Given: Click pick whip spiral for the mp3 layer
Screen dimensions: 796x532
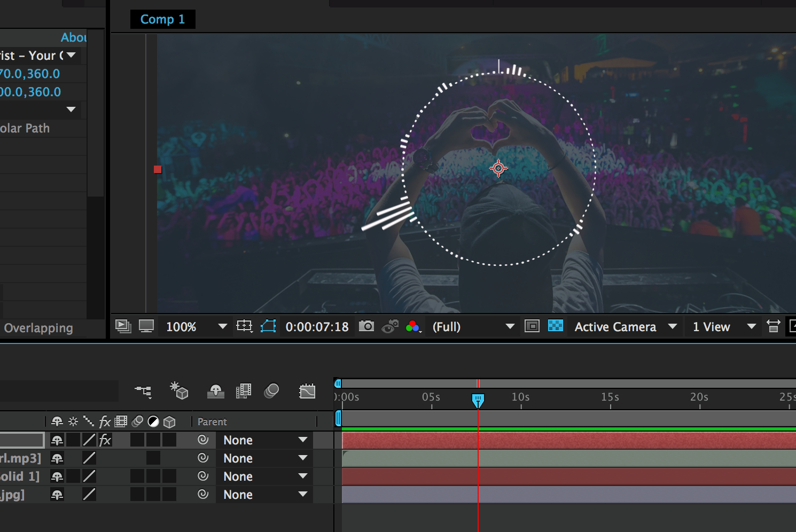Looking at the screenshot, I should (x=203, y=458).
